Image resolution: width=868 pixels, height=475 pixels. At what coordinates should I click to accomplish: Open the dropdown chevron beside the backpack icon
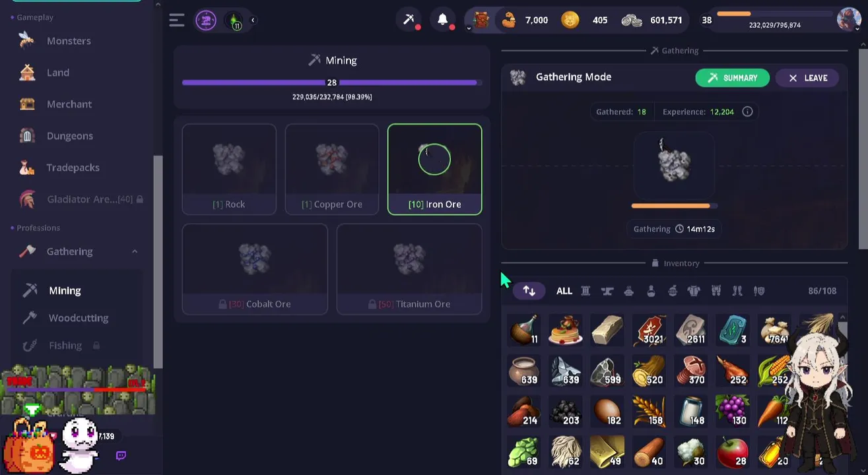(x=469, y=28)
